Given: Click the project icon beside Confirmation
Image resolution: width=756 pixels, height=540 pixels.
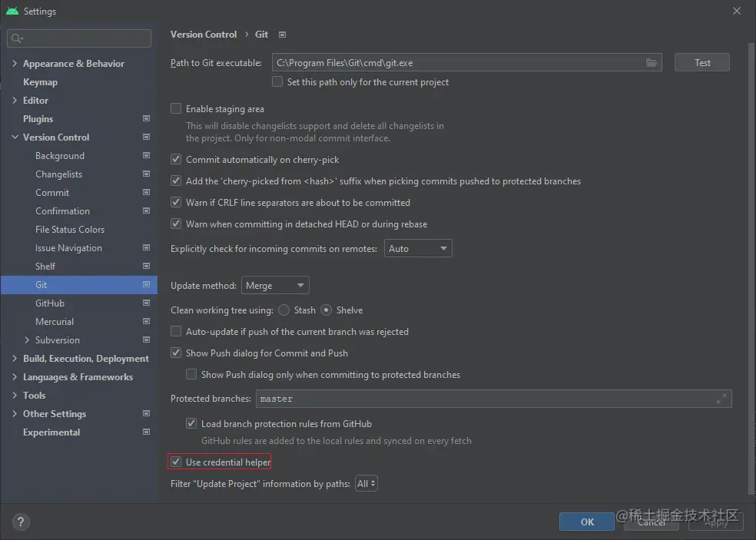Looking at the screenshot, I should 146,210.
